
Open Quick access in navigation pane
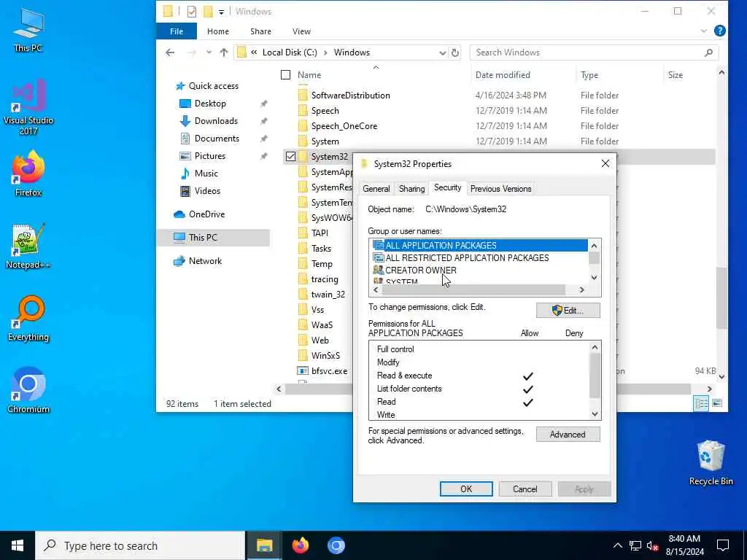(214, 86)
